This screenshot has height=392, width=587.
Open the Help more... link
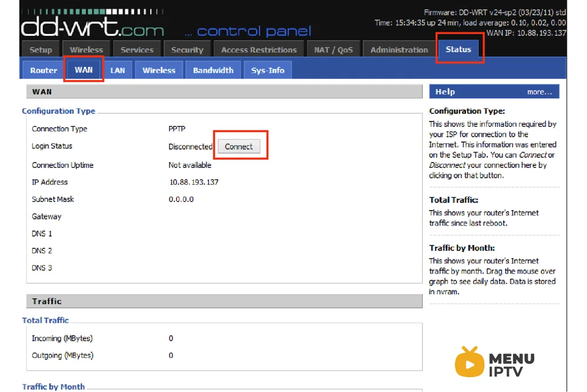click(x=539, y=92)
